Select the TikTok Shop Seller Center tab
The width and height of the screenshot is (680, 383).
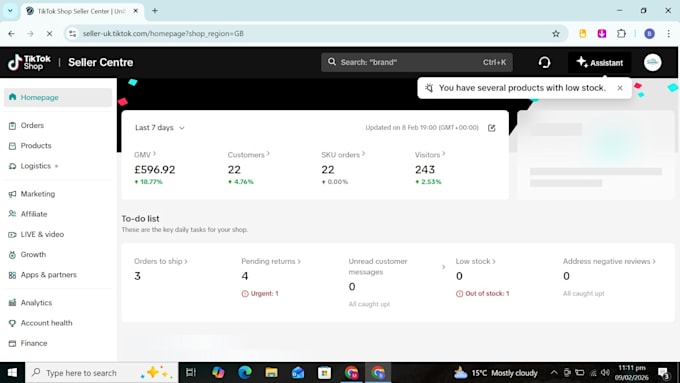point(81,11)
